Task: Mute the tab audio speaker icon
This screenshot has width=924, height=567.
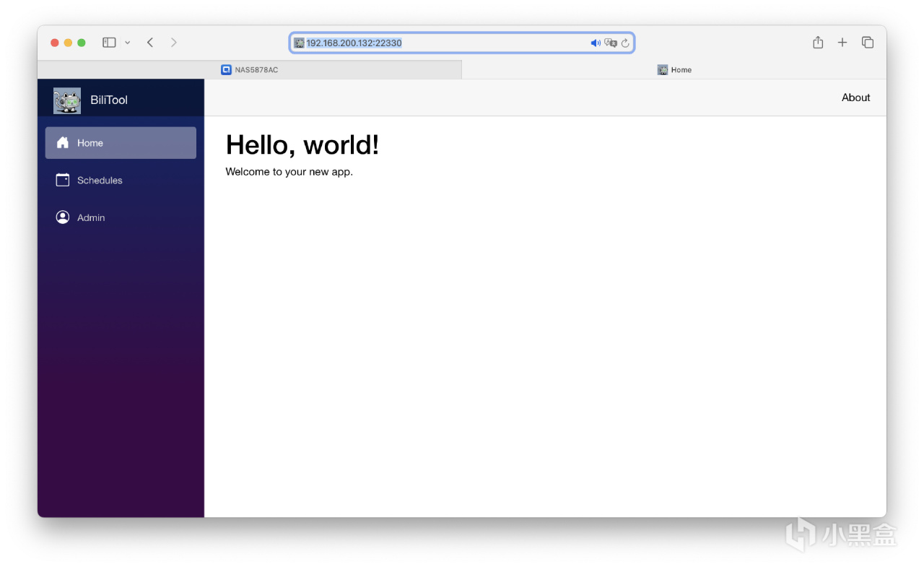Action: [x=596, y=43]
